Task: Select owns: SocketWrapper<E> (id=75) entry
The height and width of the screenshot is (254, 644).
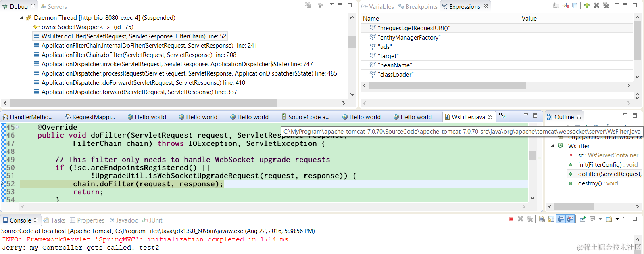Action: [x=83, y=27]
